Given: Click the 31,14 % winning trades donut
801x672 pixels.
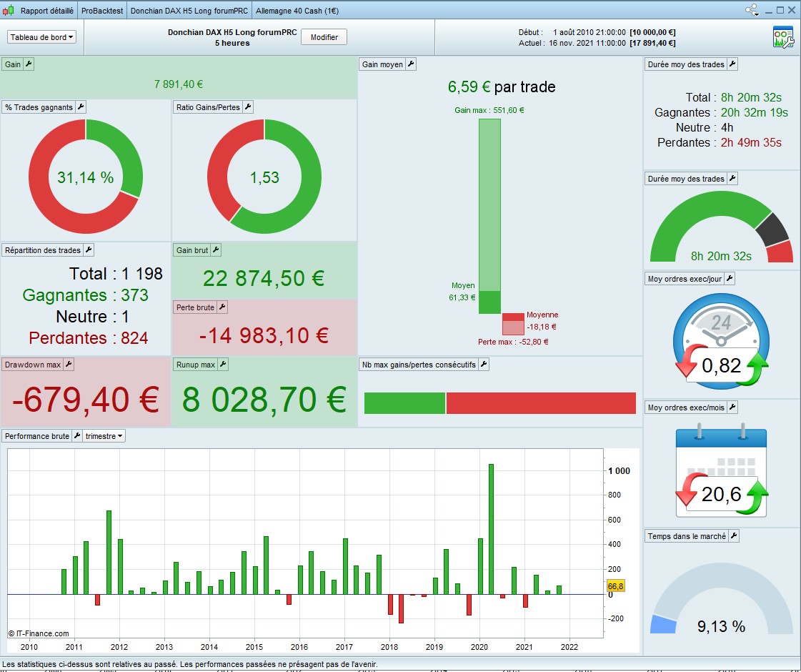Looking at the screenshot, I should (x=85, y=177).
